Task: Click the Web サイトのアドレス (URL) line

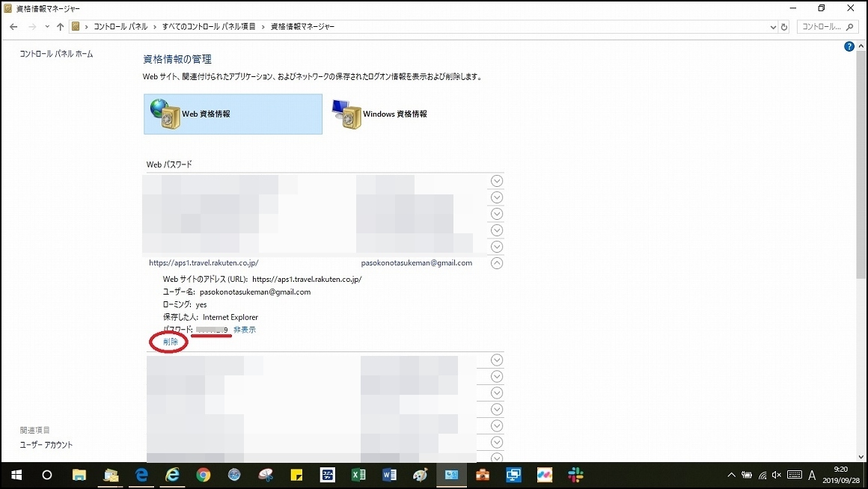Action: tap(263, 280)
